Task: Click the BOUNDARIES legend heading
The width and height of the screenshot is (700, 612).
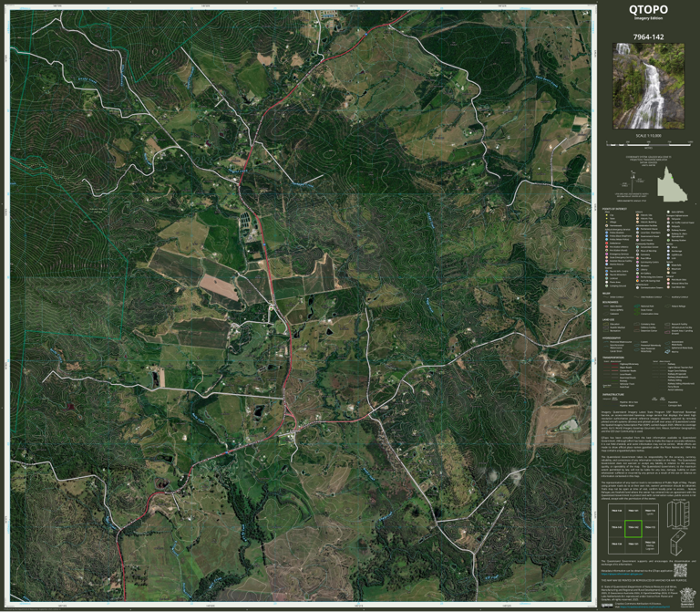Action: tap(611, 302)
